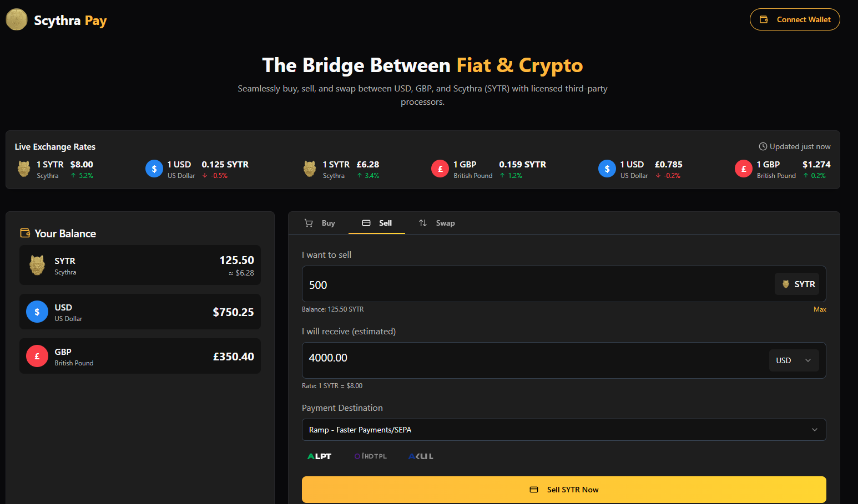This screenshot has width=858, height=504.
Task: Switch to the Buy tab
Action: 320,223
